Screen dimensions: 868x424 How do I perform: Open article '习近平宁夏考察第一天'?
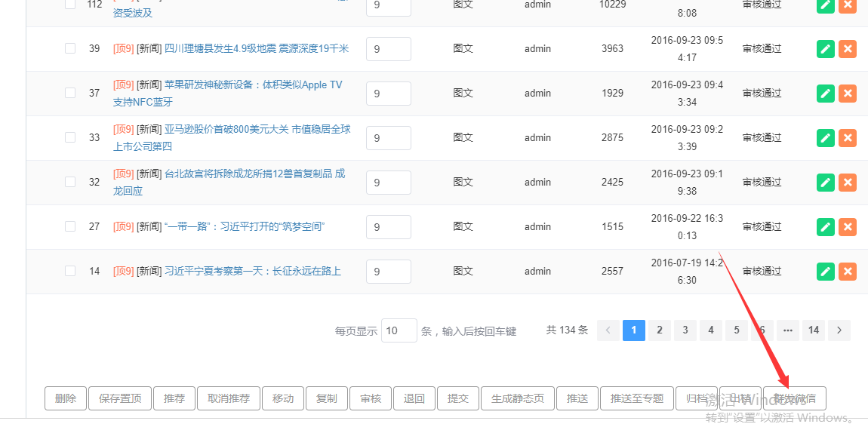click(x=253, y=271)
